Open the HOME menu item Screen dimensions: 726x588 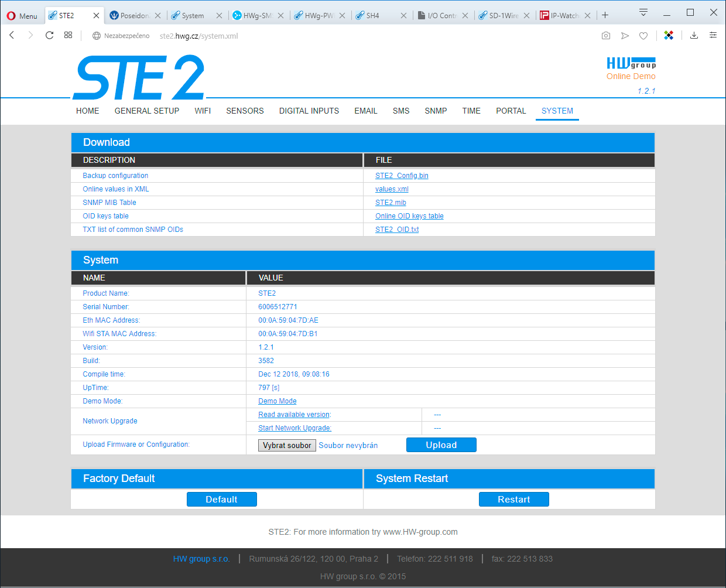click(87, 111)
